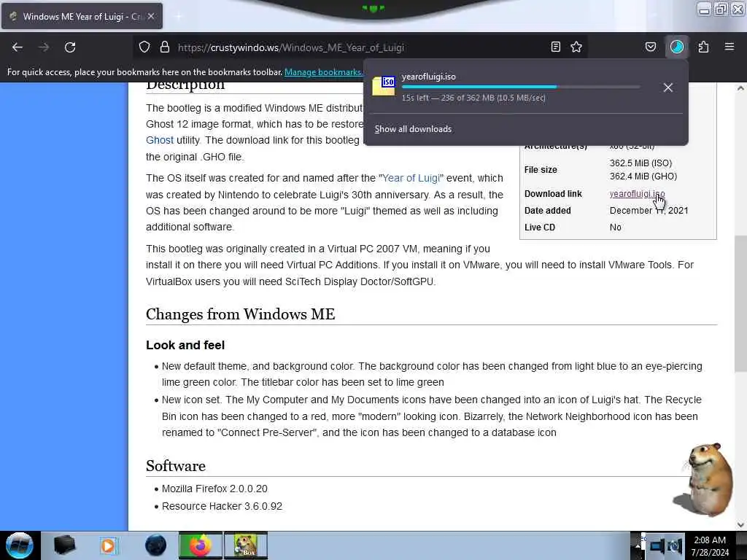Screen dimensions: 747x560
Task: Open the extensions puzzle piece icon
Action: [x=704, y=47]
